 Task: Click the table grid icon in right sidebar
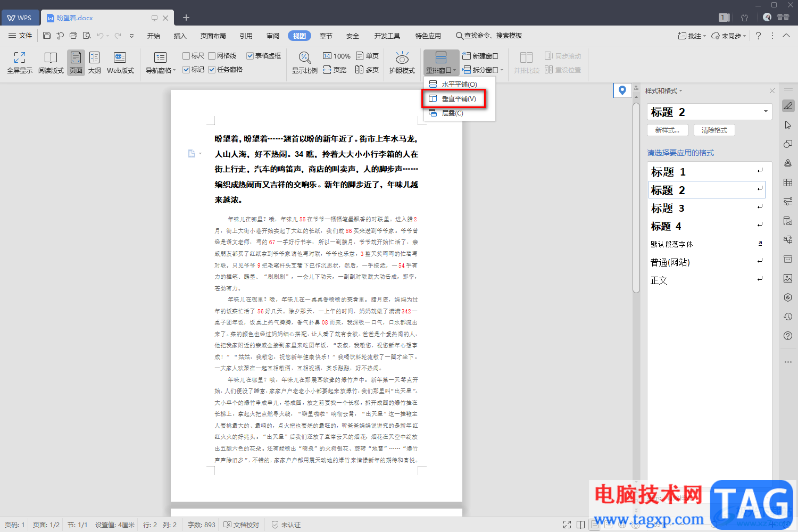(x=788, y=182)
